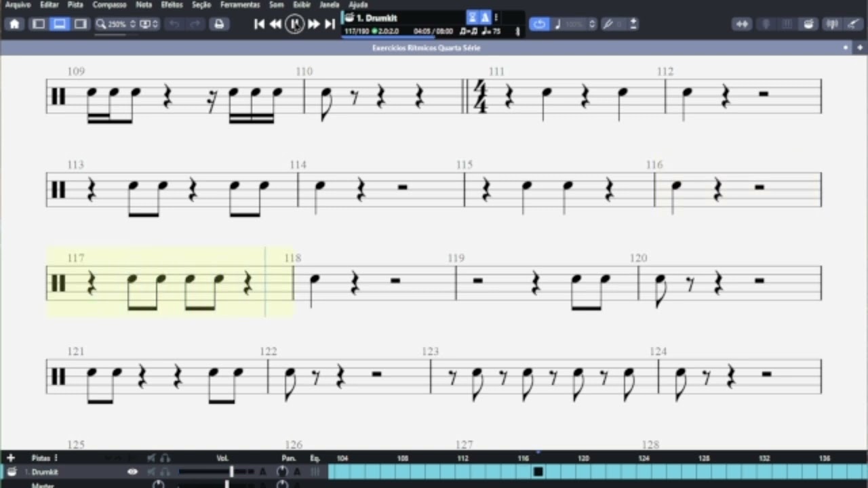Click the new tab plus button
The height and width of the screenshot is (488, 868).
(859, 48)
